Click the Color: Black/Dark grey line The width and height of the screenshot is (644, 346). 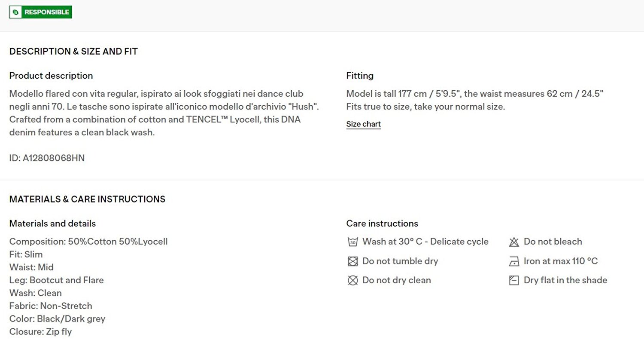[57, 319]
